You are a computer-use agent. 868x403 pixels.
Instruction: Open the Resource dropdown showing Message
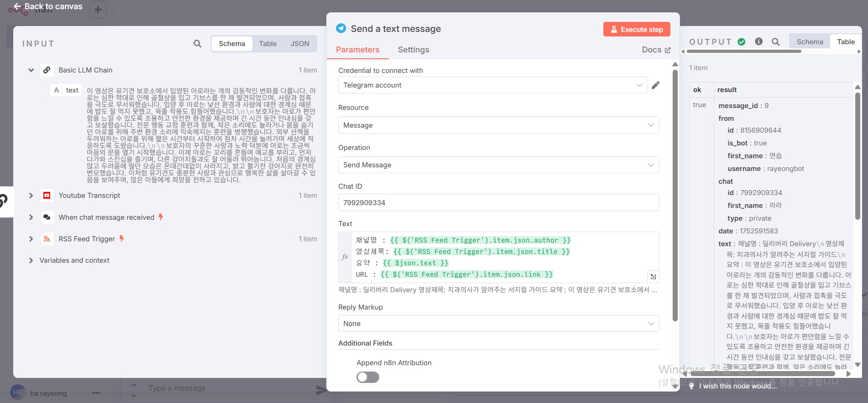[498, 125]
